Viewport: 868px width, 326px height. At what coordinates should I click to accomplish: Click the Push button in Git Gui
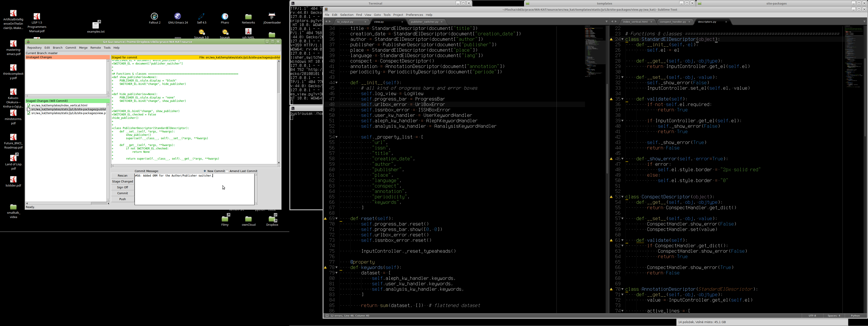pos(122,199)
